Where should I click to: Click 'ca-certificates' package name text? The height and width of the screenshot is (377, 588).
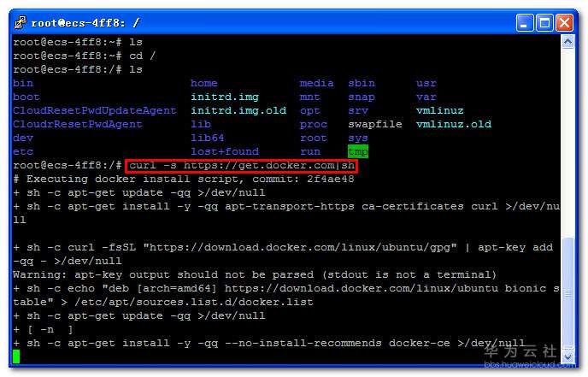pos(413,206)
